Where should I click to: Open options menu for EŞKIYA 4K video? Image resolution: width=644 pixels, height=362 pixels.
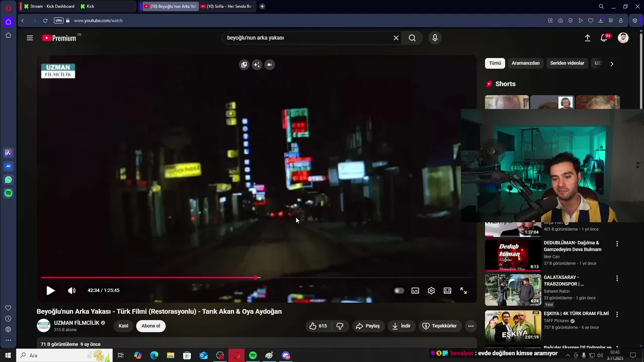coord(617,314)
